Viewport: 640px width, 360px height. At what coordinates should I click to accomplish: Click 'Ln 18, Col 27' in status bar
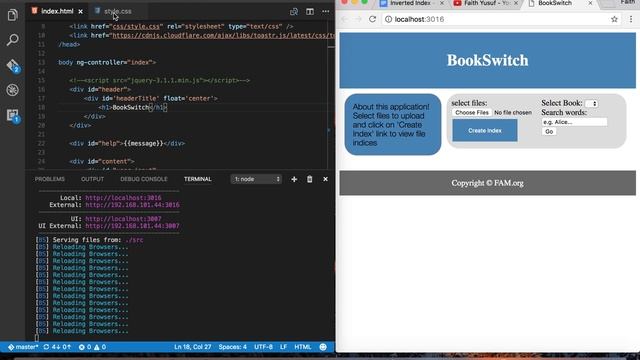pyautogui.click(x=193, y=347)
